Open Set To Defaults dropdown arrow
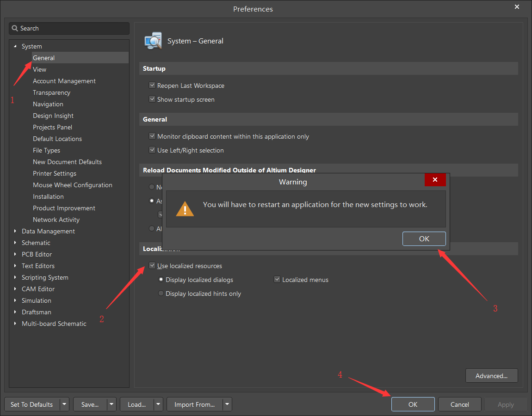This screenshot has height=416, width=532. pos(64,404)
